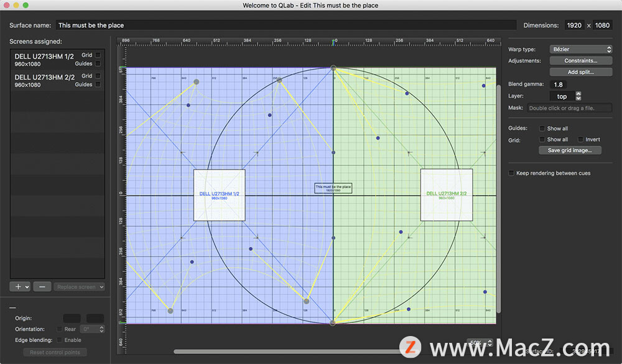622x364 pixels.
Task: Select DELL U2713HM 2/2 in screens list
Action: click(x=57, y=80)
